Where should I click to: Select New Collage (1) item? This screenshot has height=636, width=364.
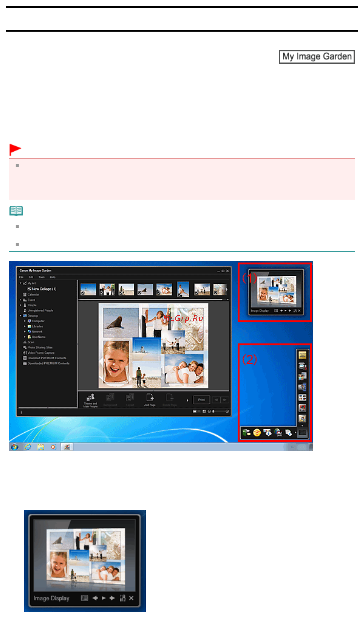click(x=42, y=289)
